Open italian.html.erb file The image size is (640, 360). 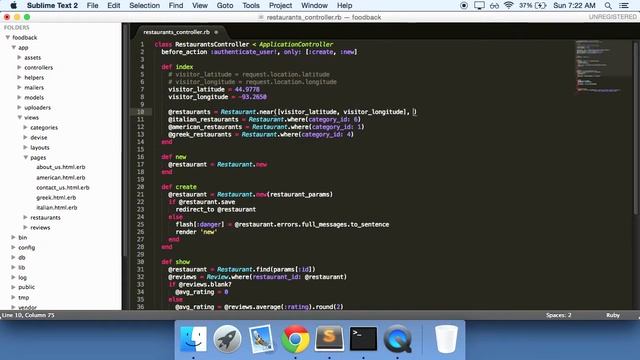point(56,207)
